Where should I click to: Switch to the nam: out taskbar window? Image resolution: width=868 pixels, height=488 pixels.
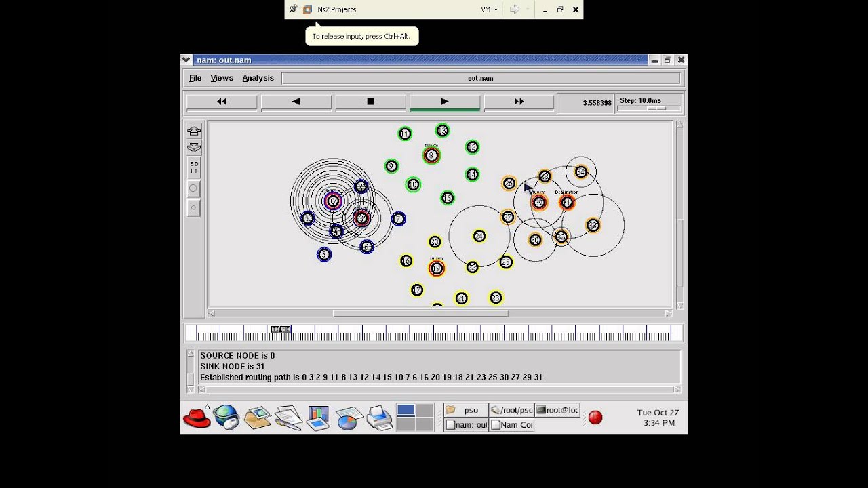[466, 425]
